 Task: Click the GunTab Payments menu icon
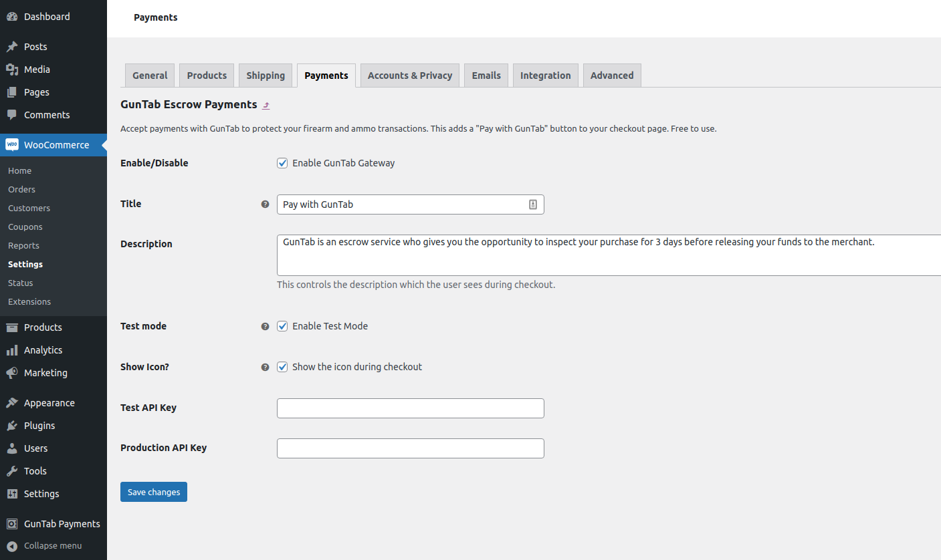[12, 524]
